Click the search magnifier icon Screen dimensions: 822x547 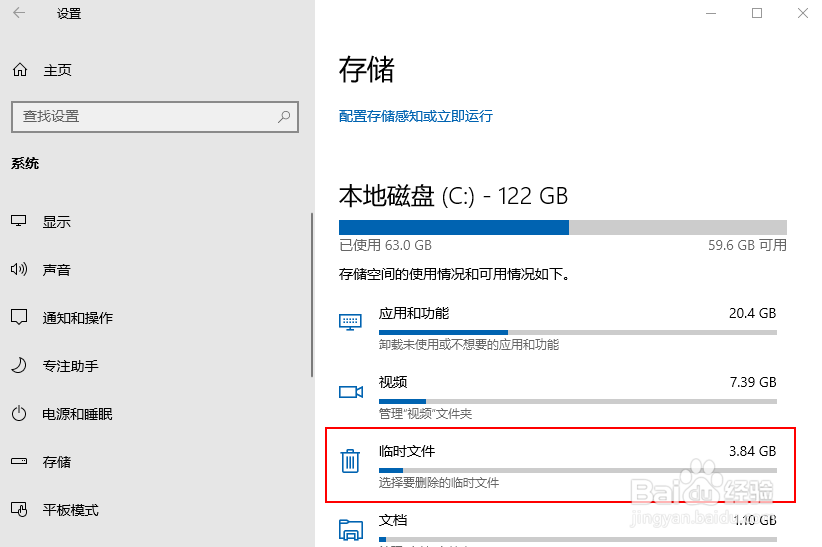pyautogui.click(x=285, y=116)
